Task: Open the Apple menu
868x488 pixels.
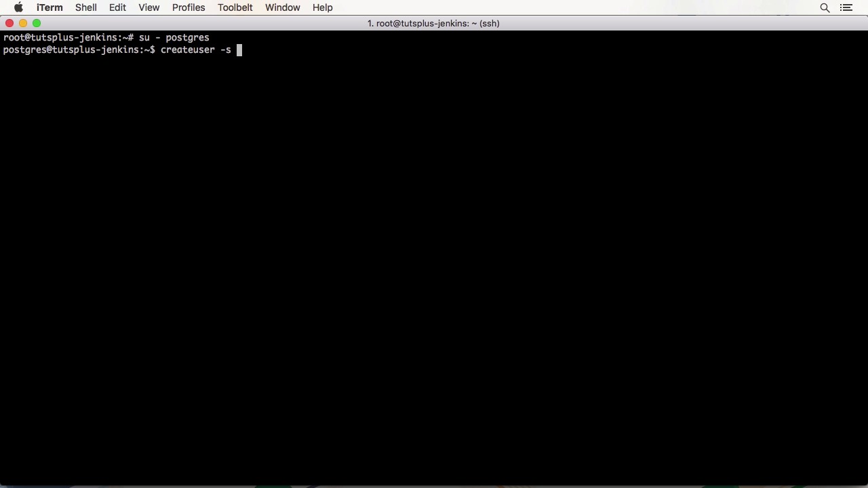Action: point(18,7)
